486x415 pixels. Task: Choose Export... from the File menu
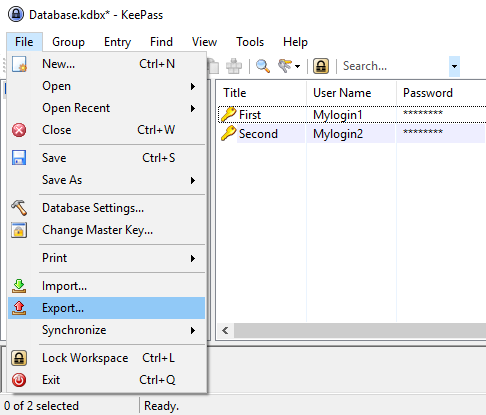(x=107, y=308)
